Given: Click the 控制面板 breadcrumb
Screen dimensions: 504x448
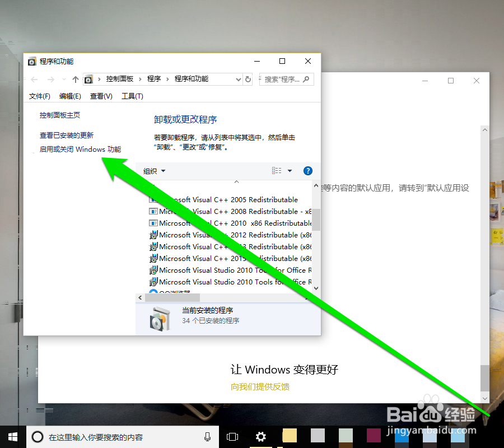Looking at the screenshot, I should point(120,79).
